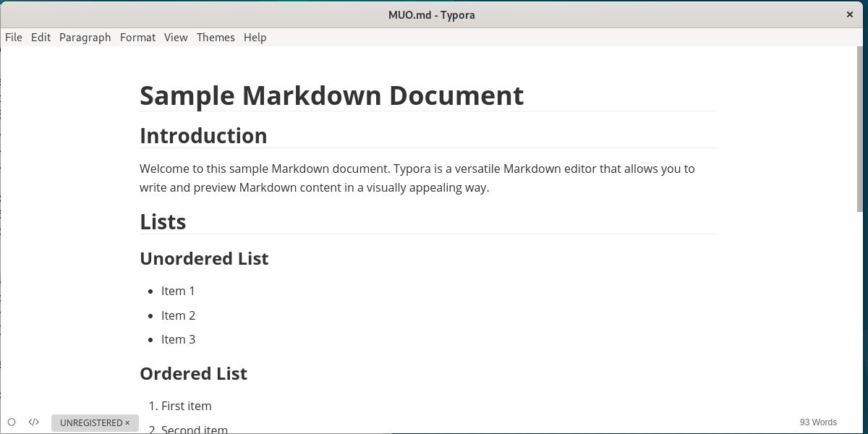This screenshot has width=868, height=434.
Task: Select the Item 1 list entry
Action: click(178, 291)
